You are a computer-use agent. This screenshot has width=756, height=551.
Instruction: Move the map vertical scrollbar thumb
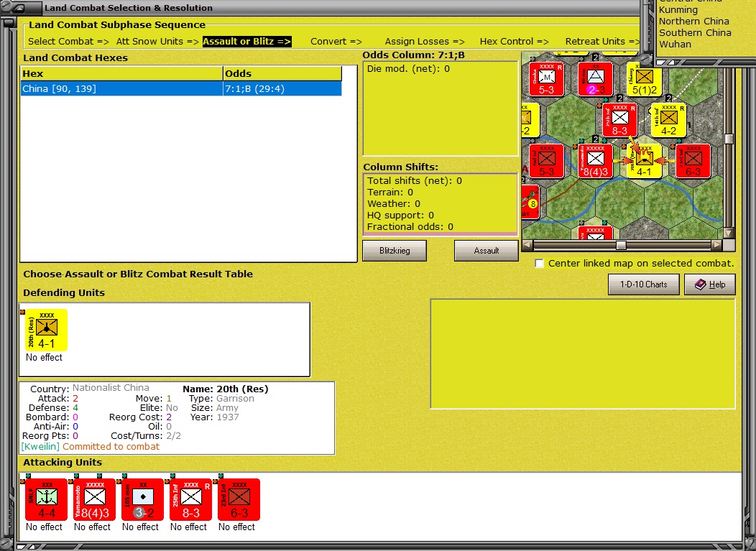(729, 139)
